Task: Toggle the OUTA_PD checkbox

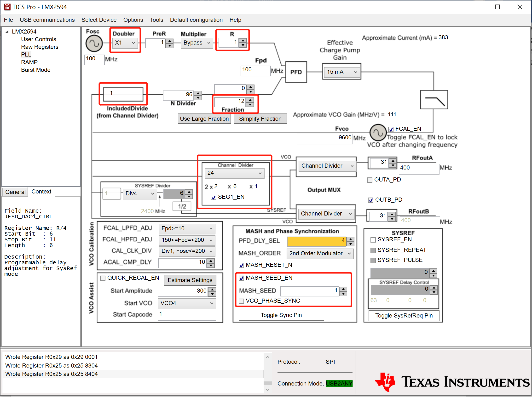Action: click(370, 180)
